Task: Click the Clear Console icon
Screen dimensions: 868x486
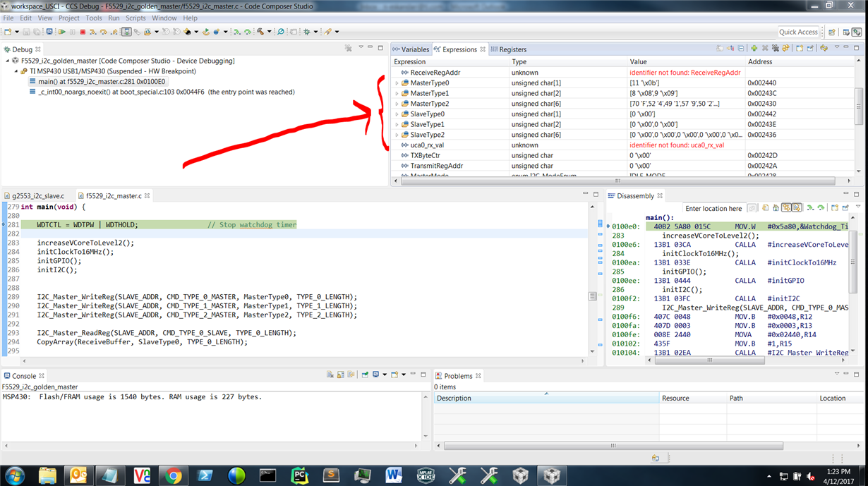Action: pos(330,375)
